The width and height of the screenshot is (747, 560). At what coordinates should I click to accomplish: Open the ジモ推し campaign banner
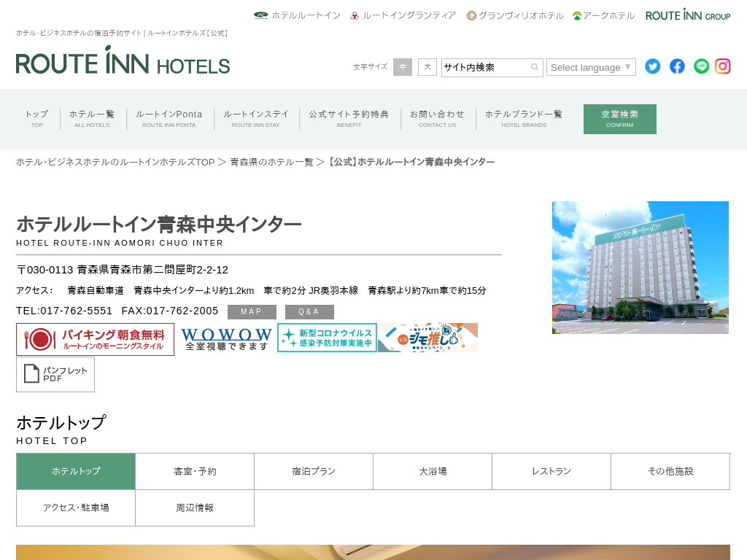[427, 338]
